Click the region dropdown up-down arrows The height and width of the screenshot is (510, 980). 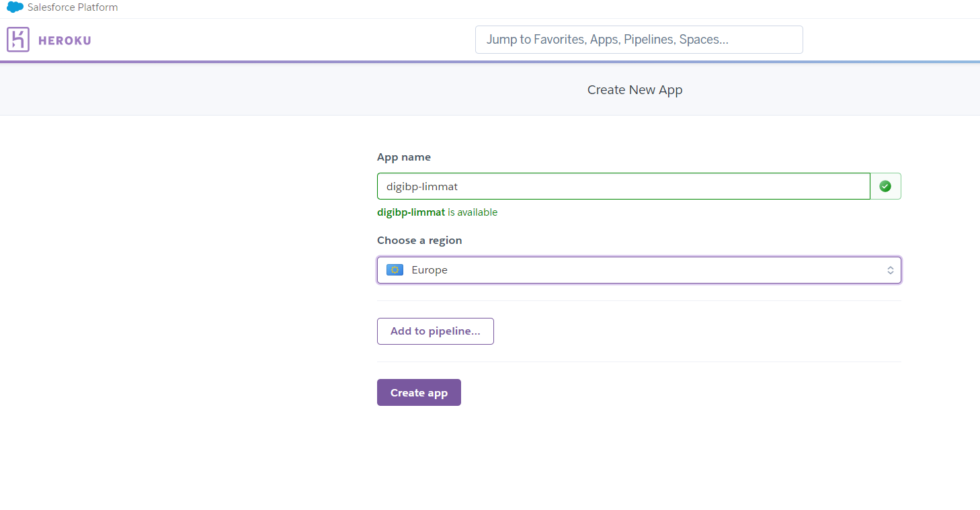tap(890, 270)
